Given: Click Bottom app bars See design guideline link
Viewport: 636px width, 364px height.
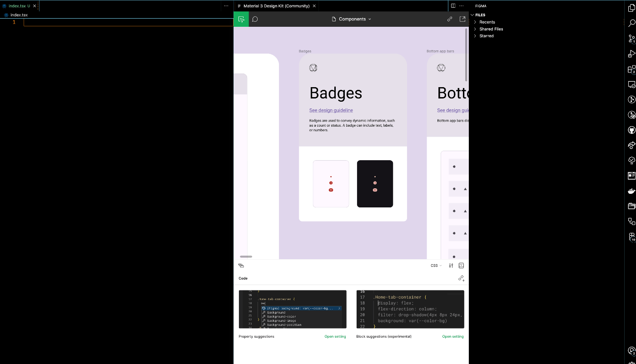Looking at the screenshot, I should click(452, 110).
